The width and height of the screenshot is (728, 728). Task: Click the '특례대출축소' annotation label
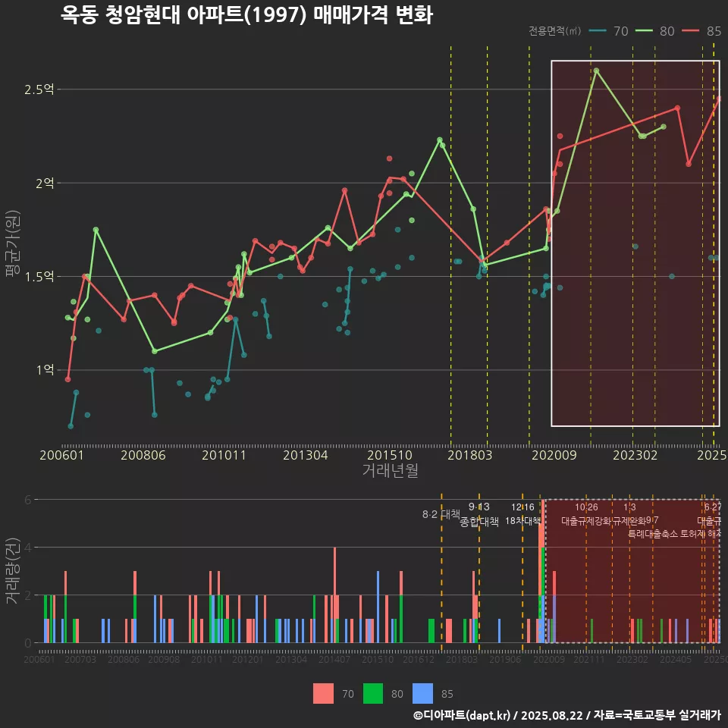pyautogui.click(x=653, y=534)
